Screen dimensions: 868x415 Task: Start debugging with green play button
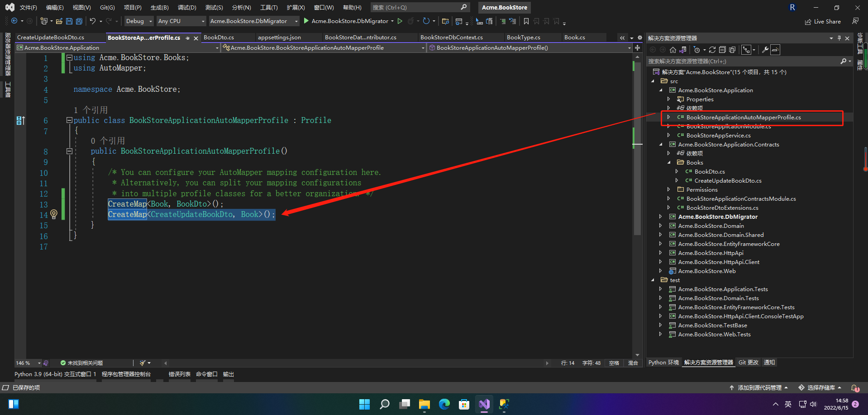[306, 21]
